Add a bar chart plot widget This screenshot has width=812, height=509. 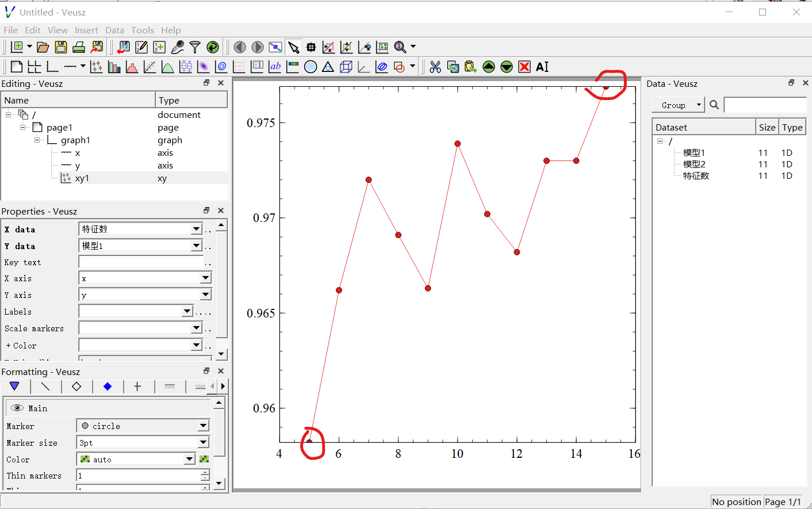[x=114, y=67]
